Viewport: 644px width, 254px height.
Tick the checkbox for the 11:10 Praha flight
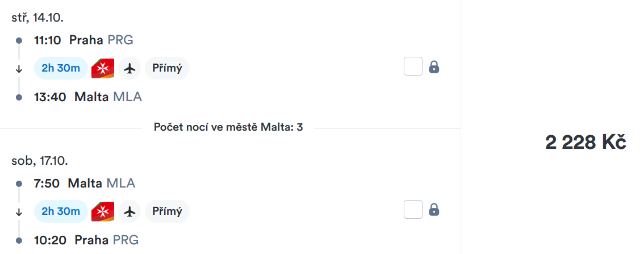coord(413,66)
